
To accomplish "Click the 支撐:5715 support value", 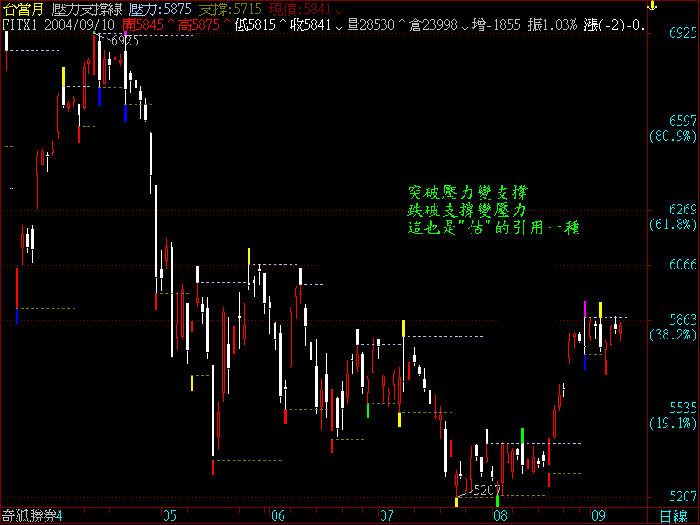I will tap(229, 9).
